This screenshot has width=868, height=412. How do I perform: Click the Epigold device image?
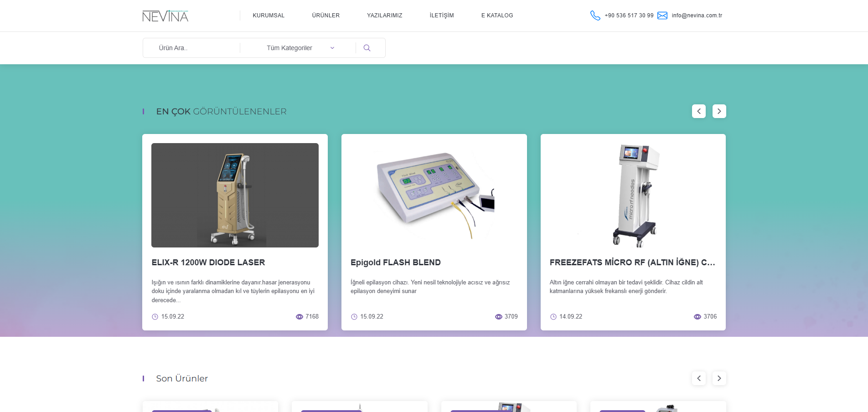(x=434, y=195)
